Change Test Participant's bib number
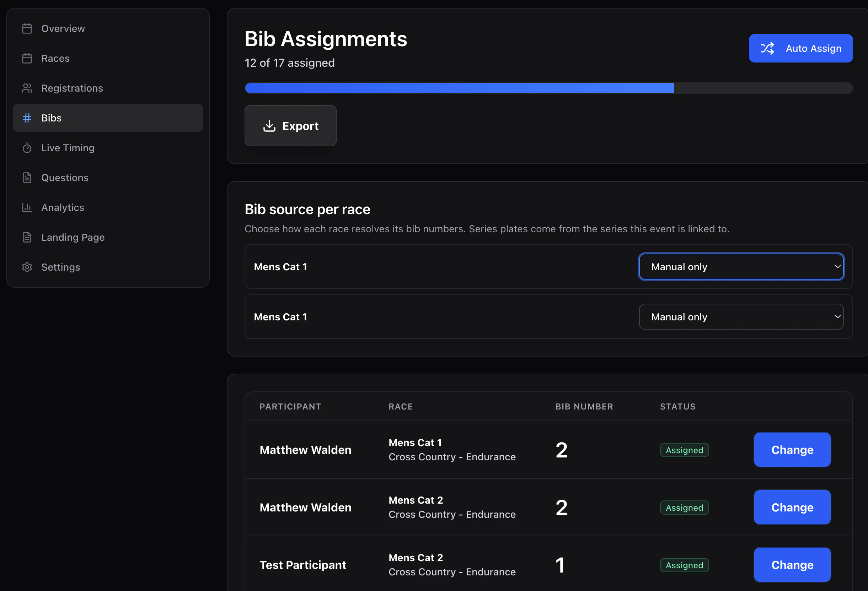 point(792,565)
